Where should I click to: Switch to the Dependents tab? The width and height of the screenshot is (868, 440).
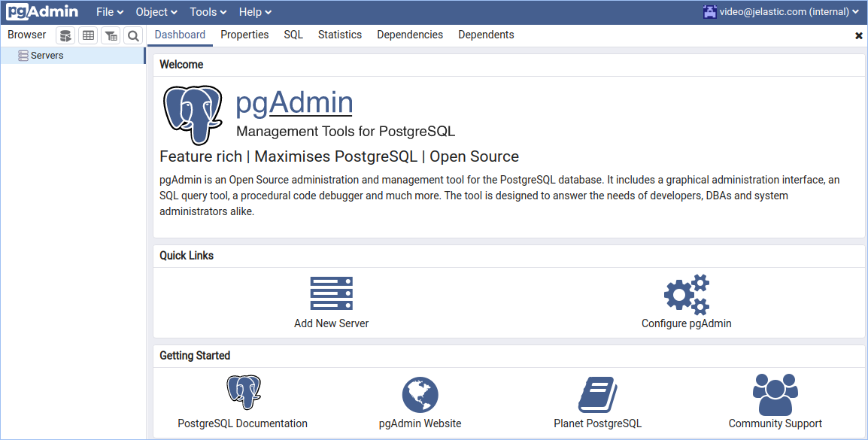pos(486,35)
